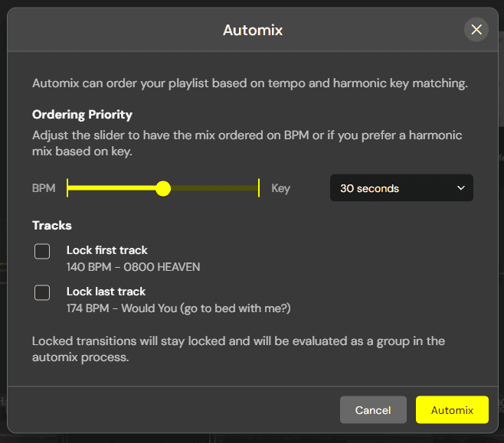Open the 30 seconds dropdown
504x443 pixels.
tap(401, 188)
